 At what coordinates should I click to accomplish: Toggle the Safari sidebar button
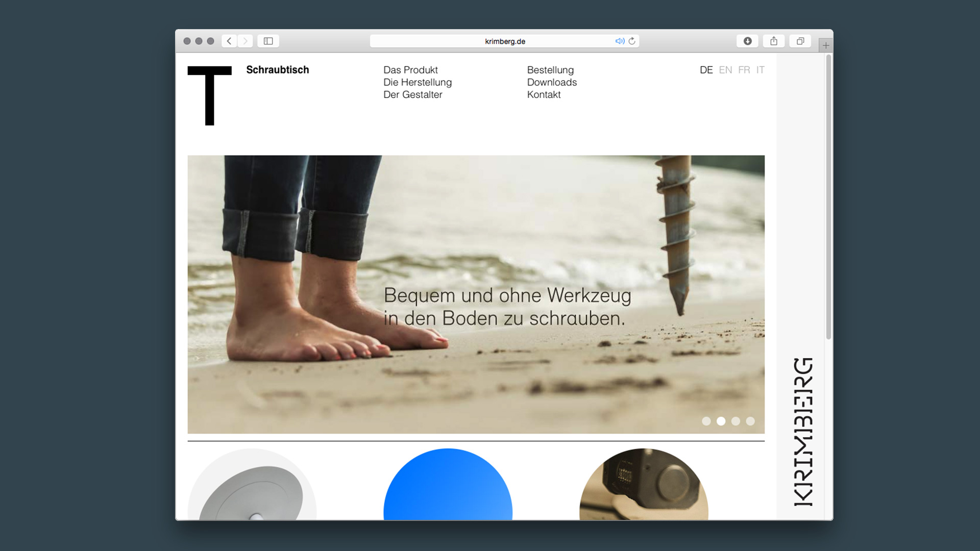[x=268, y=41]
